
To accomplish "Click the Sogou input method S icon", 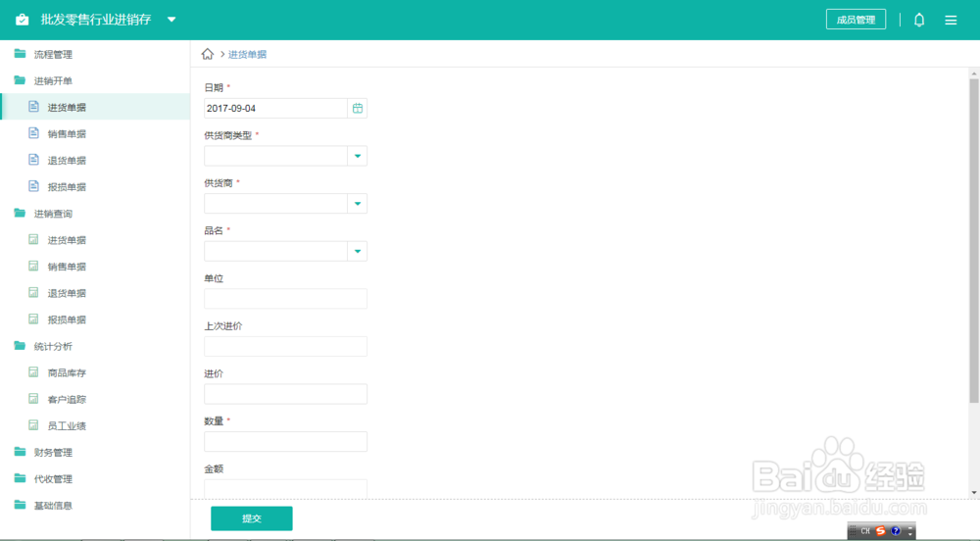I will click(x=880, y=531).
